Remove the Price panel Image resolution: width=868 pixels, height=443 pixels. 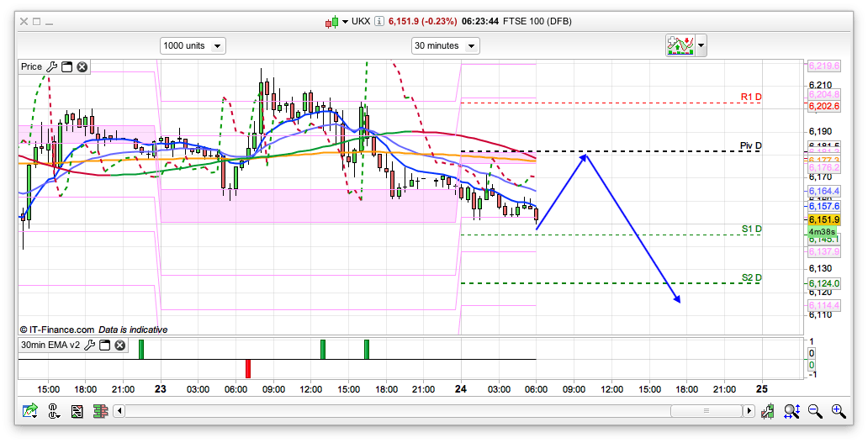[82, 67]
